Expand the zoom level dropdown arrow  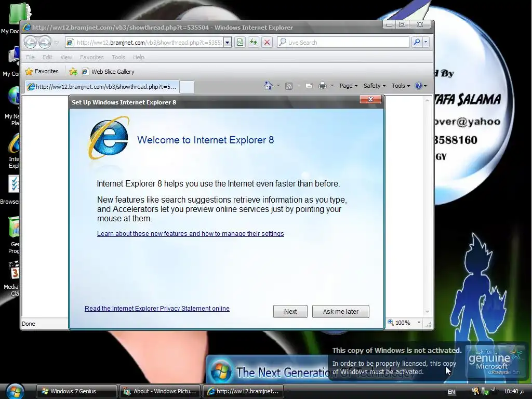(x=419, y=322)
